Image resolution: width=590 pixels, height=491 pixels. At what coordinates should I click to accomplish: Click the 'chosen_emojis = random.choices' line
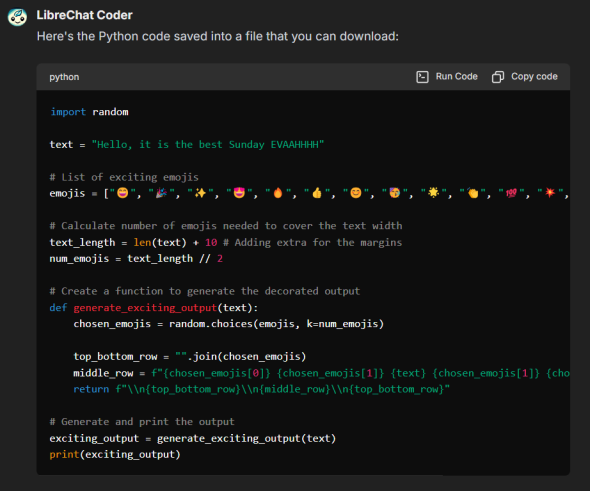228,324
